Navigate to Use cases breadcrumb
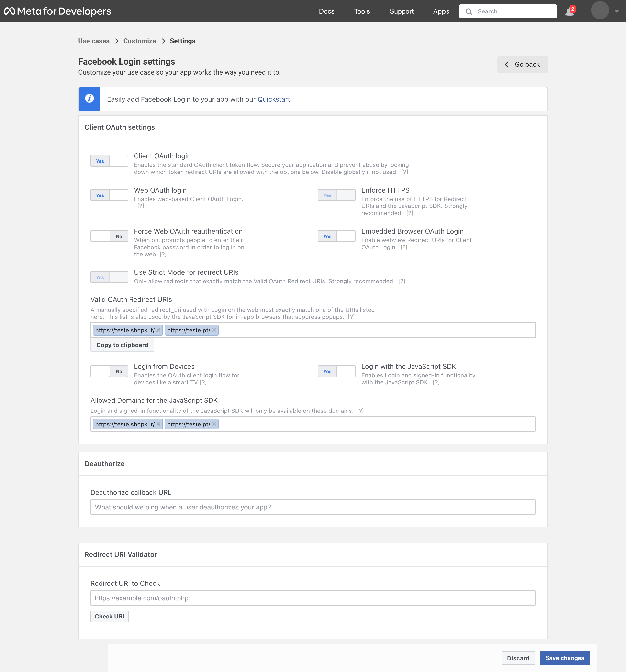This screenshot has height=672, width=626. click(x=94, y=41)
